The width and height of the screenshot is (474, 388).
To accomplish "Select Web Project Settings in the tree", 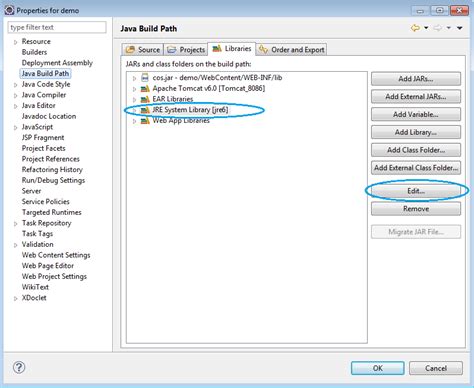I will [x=54, y=276].
